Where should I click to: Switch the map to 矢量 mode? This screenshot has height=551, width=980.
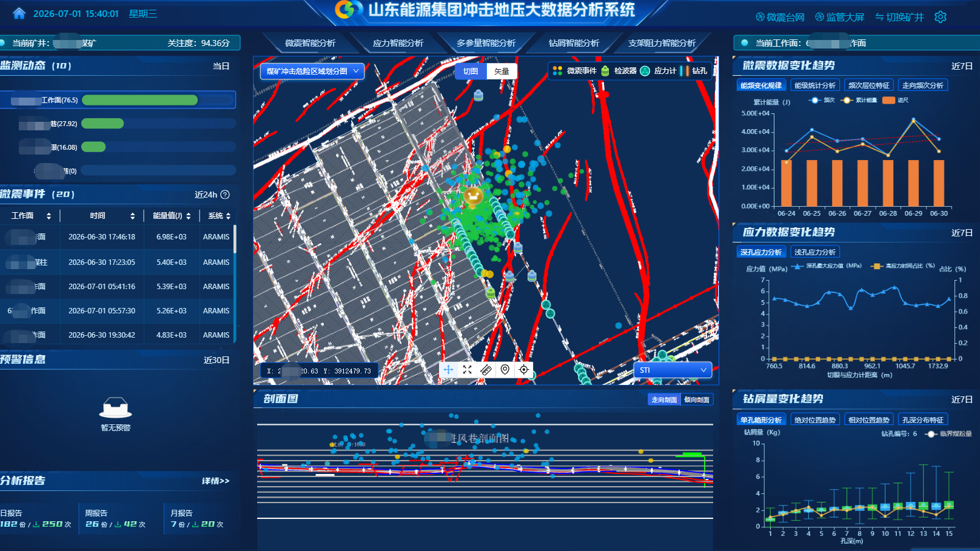[502, 71]
